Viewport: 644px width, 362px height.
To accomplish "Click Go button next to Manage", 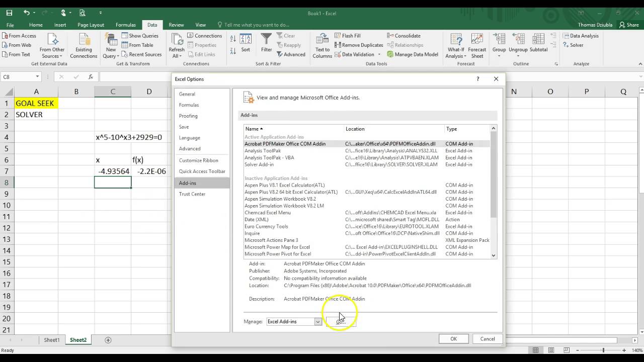I will 341,322.
